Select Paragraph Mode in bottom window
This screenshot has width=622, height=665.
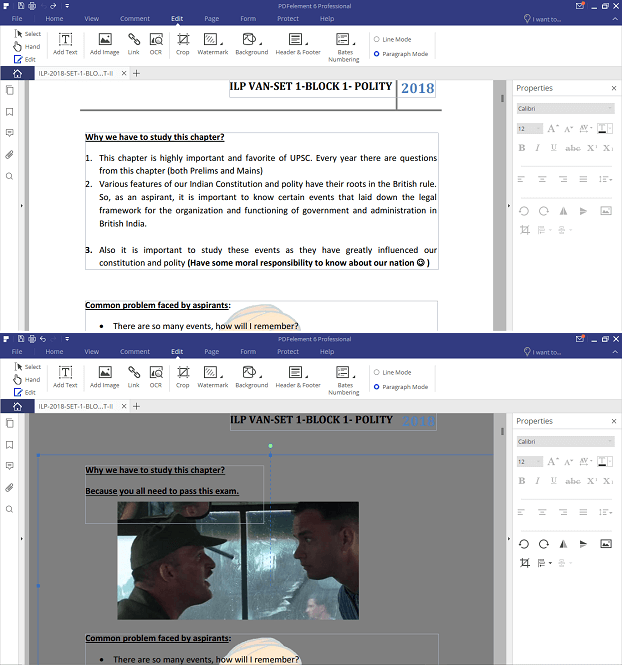click(x=401, y=387)
